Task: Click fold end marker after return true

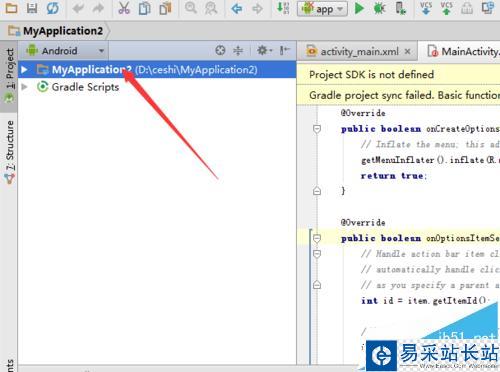Action: tap(317, 191)
